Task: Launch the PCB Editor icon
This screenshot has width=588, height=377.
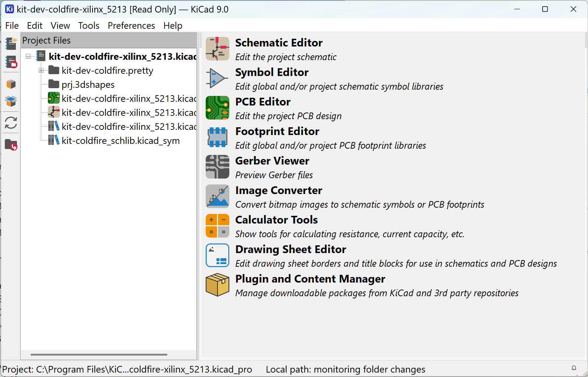Action: click(218, 108)
